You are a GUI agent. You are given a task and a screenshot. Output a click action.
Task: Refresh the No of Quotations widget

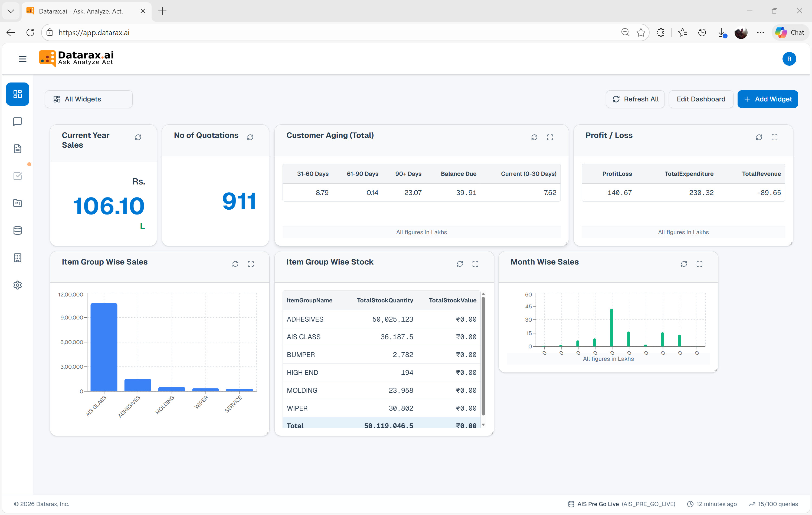point(250,137)
